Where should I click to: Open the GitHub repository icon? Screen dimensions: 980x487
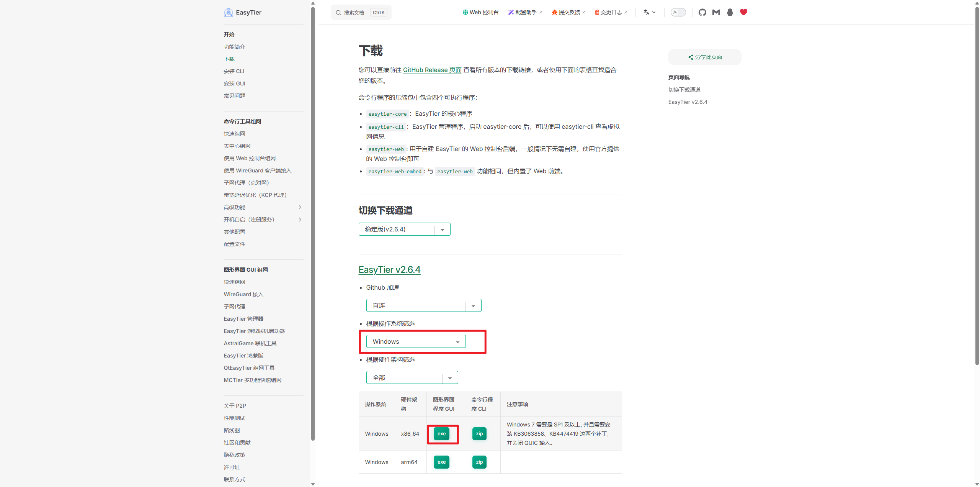click(702, 12)
